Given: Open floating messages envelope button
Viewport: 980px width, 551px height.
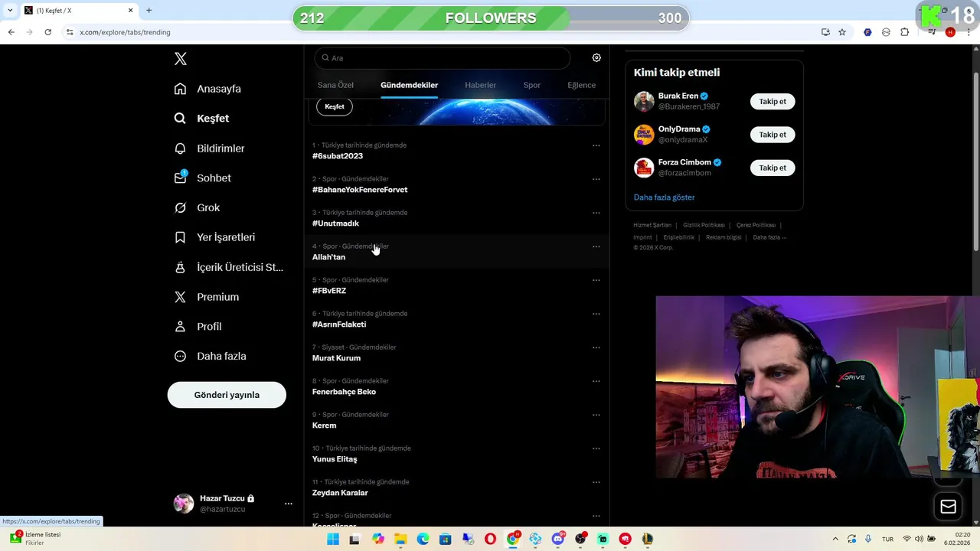Looking at the screenshot, I should [948, 507].
